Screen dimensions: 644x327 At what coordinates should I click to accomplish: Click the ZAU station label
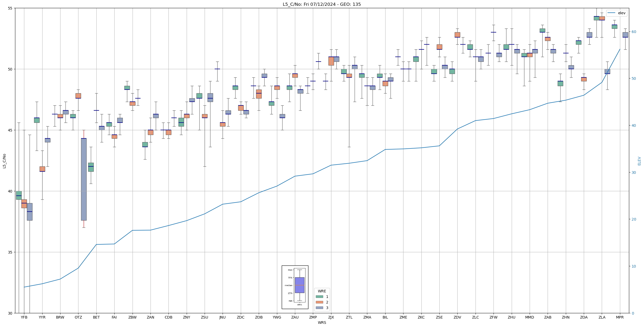coord(295,317)
